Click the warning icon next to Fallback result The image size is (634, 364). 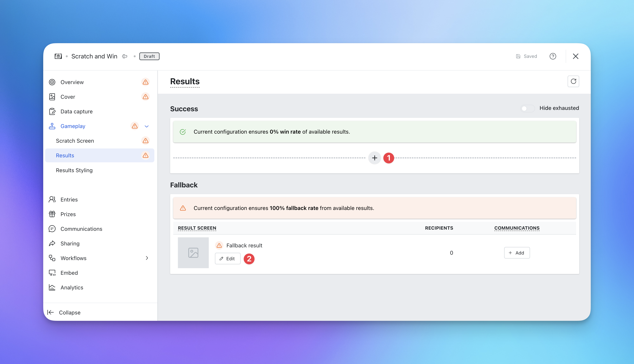219,245
